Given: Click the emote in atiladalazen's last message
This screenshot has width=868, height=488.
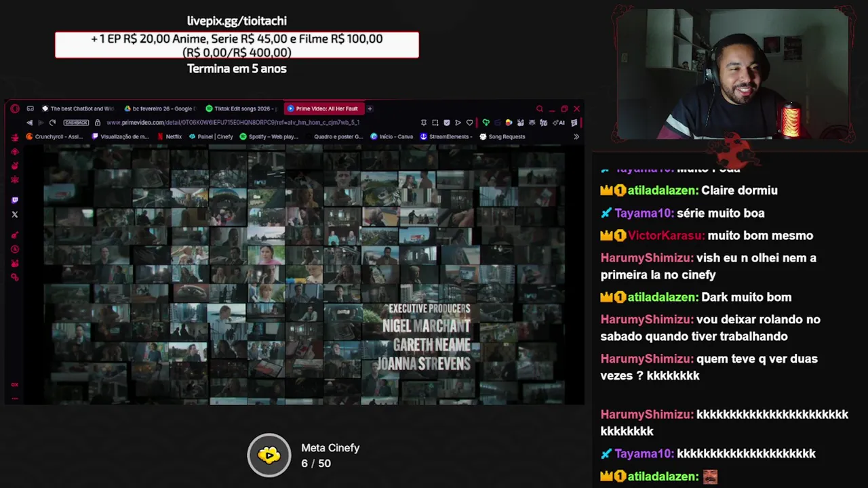Looking at the screenshot, I should tap(710, 476).
